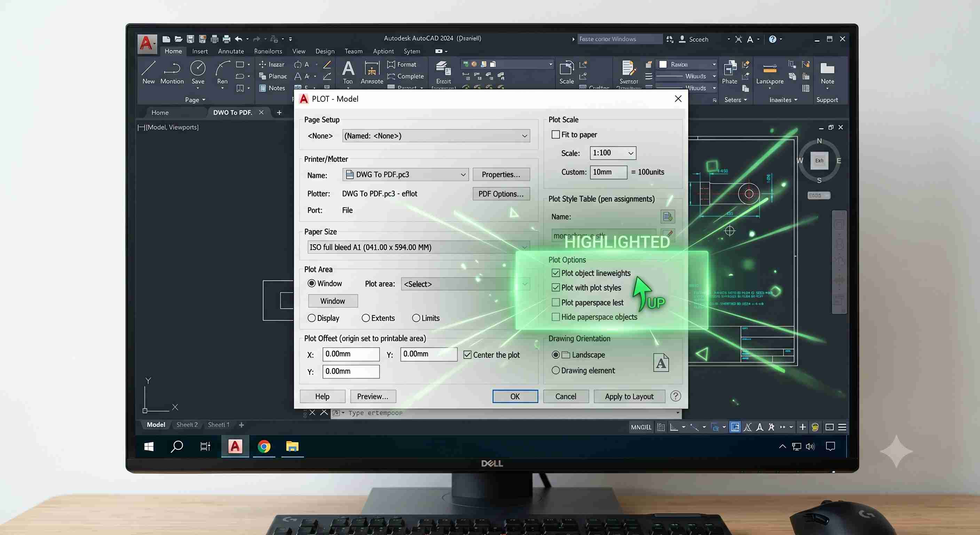Image resolution: width=980 pixels, height=535 pixels.
Task: Open File Explorer from the taskbar
Action: [x=292, y=446]
